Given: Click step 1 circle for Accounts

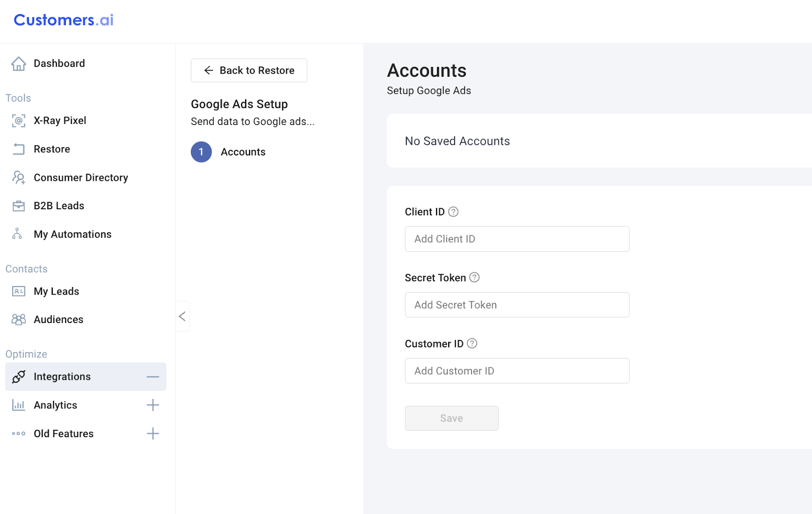Looking at the screenshot, I should click(x=201, y=152).
